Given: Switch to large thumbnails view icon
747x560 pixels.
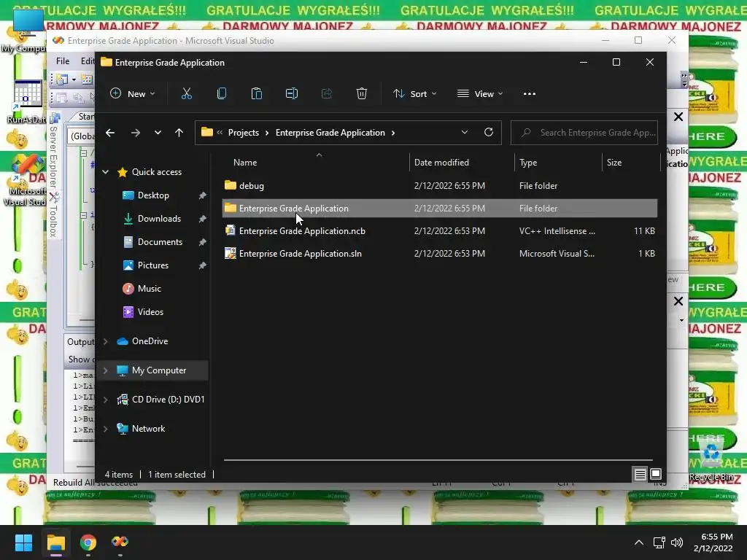Looking at the screenshot, I should [656, 474].
